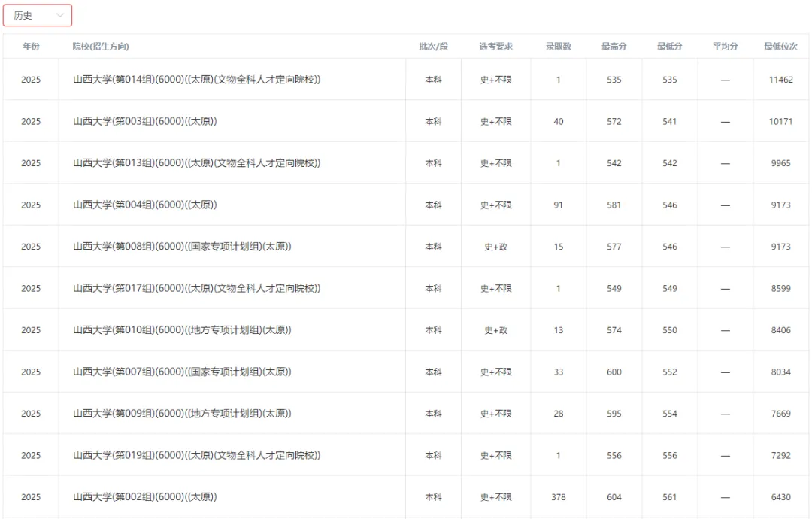Select the 山西大学(第008组) 国家专项 row name
The height and width of the screenshot is (519, 812).
click(182, 247)
